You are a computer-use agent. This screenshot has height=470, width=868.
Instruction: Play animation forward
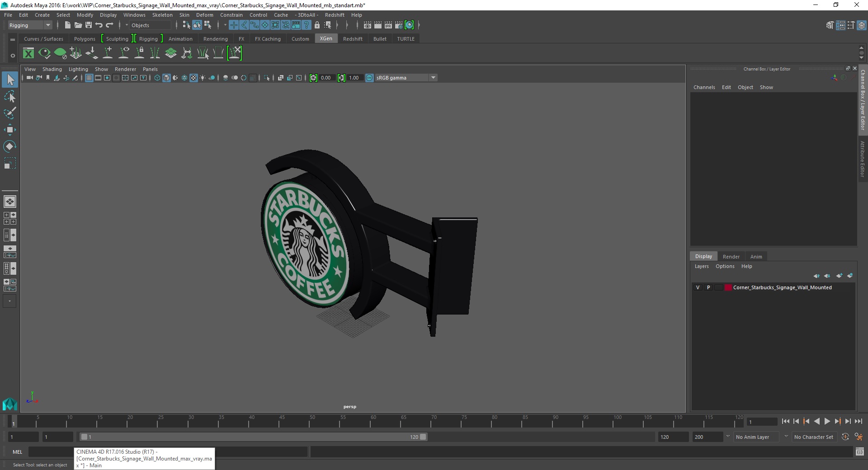point(827,421)
